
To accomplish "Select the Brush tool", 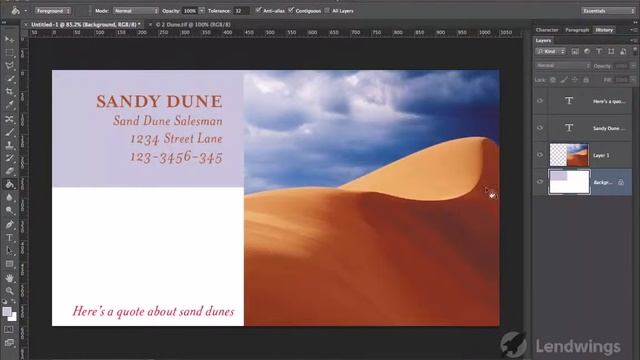I will coord(9,132).
